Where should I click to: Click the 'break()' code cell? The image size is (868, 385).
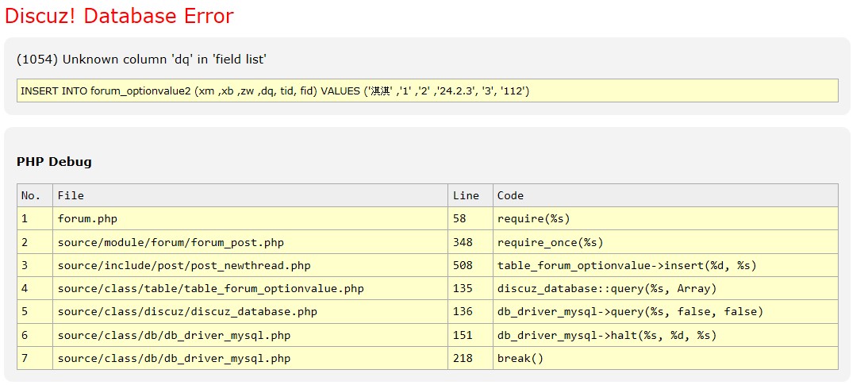click(x=666, y=359)
